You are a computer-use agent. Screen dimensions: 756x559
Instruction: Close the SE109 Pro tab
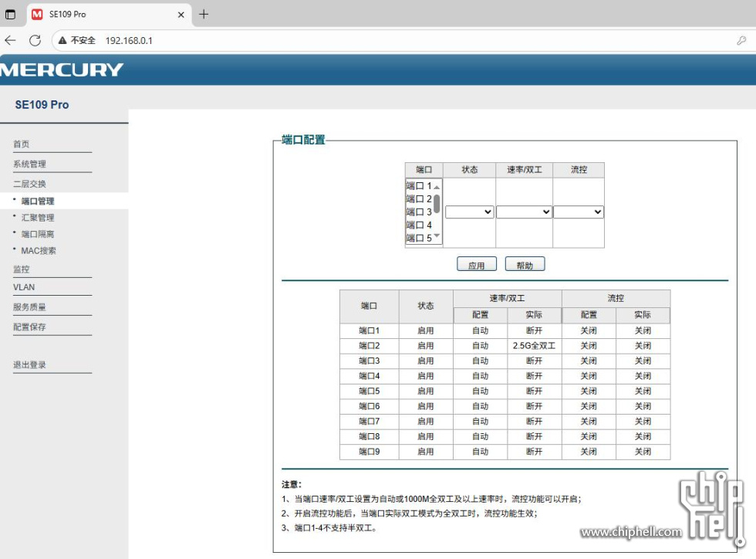(181, 15)
